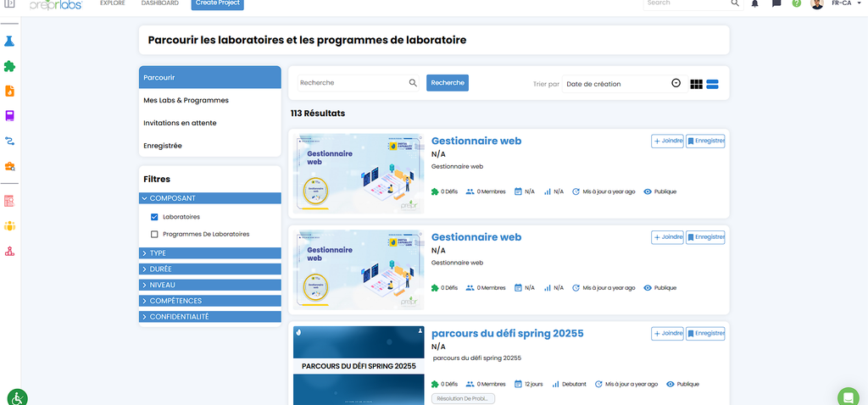The image size is (868, 405).
Task: Click the 12 jours calendar icon
Action: tap(518, 384)
